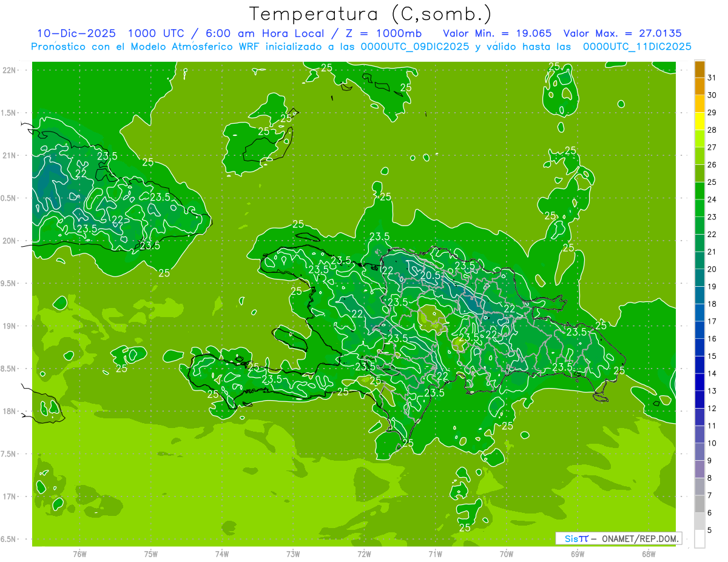
Task: Click the 14 label on the color scale
Action: (x=712, y=373)
